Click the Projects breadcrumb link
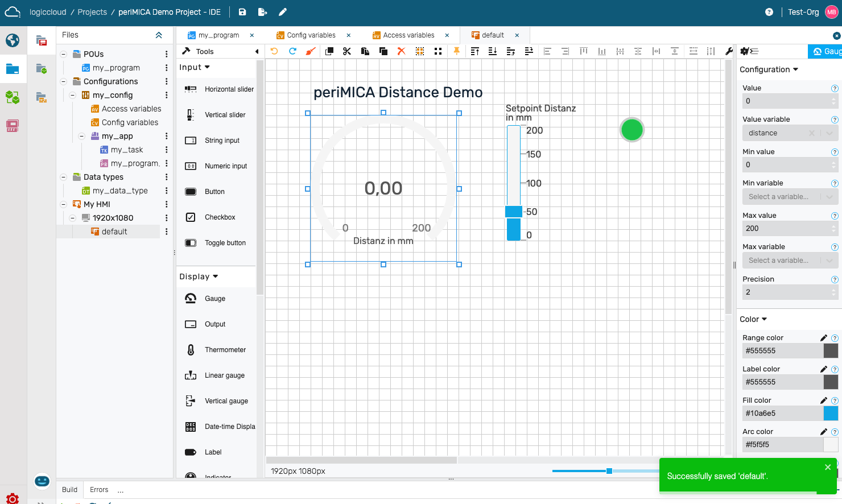Viewport: 842px width, 504px height. (x=92, y=12)
